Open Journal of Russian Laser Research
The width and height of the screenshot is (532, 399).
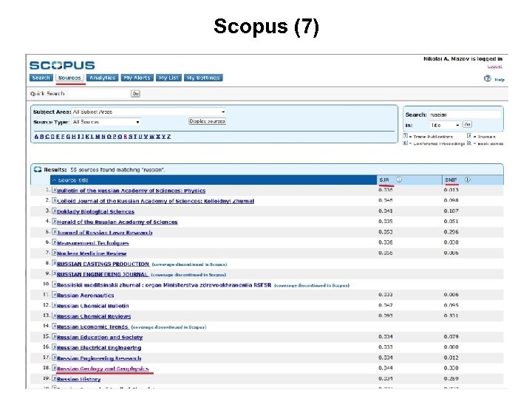[104, 233]
